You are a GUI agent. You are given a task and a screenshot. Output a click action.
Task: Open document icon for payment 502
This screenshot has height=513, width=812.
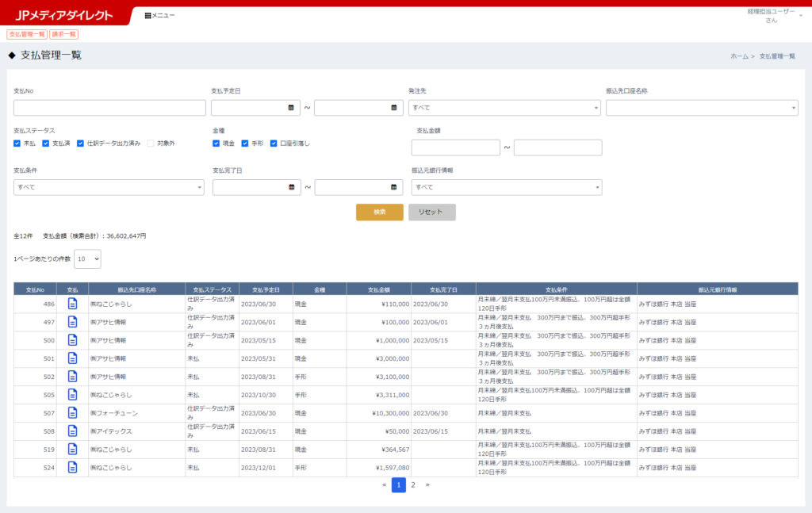coord(72,377)
